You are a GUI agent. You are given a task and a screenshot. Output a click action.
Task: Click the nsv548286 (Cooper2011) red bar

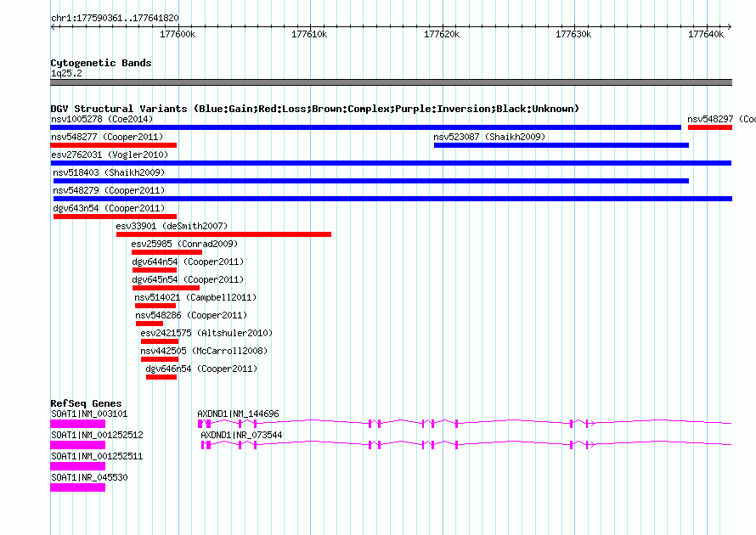click(150, 324)
